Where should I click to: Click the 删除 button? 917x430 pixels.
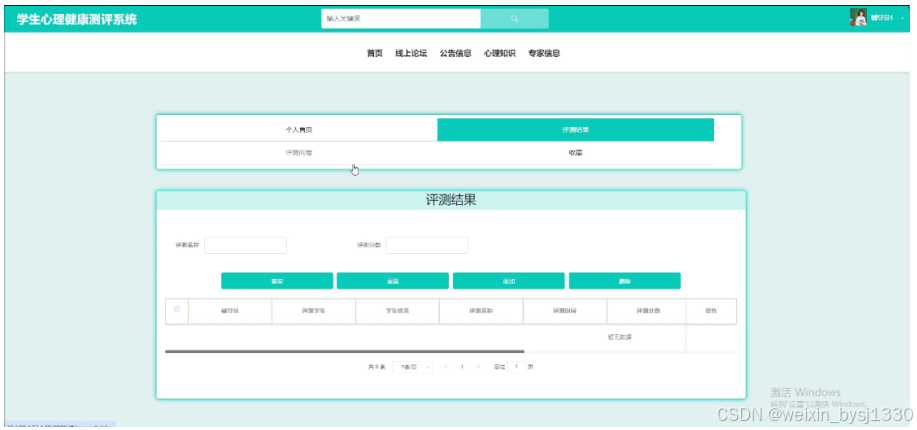coord(625,281)
